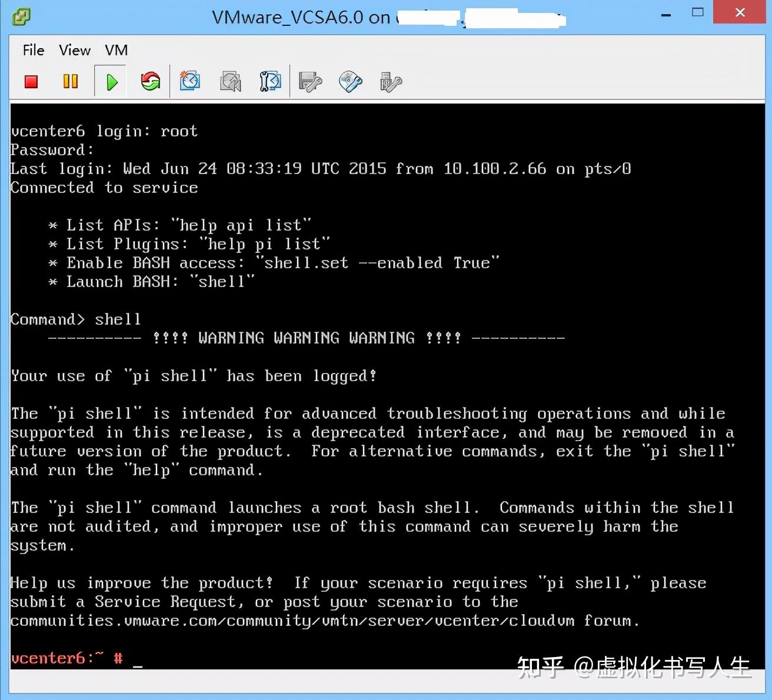This screenshot has width=772, height=700.
Task: Open the View menu
Action: tap(74, 50)
